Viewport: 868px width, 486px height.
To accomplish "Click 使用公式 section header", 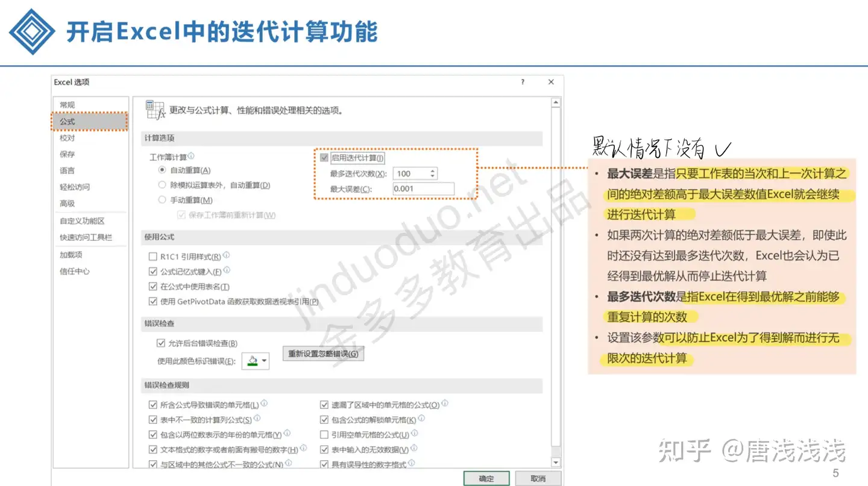I will [342, 237].
